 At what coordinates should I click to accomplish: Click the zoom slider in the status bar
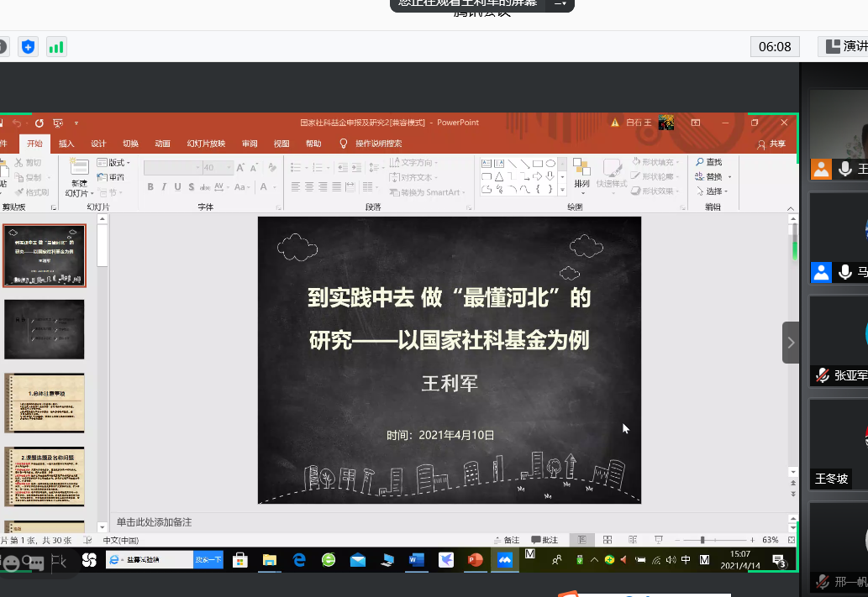[702, 540]
